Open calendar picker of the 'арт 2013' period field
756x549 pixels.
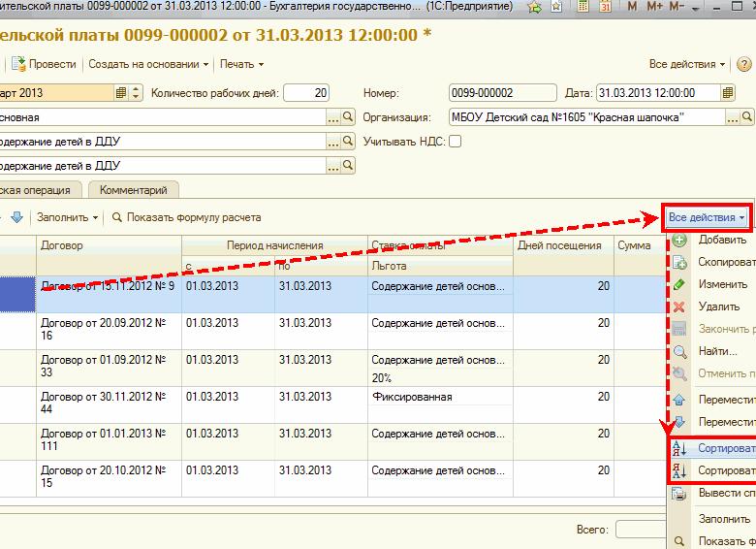coord(121,92)
